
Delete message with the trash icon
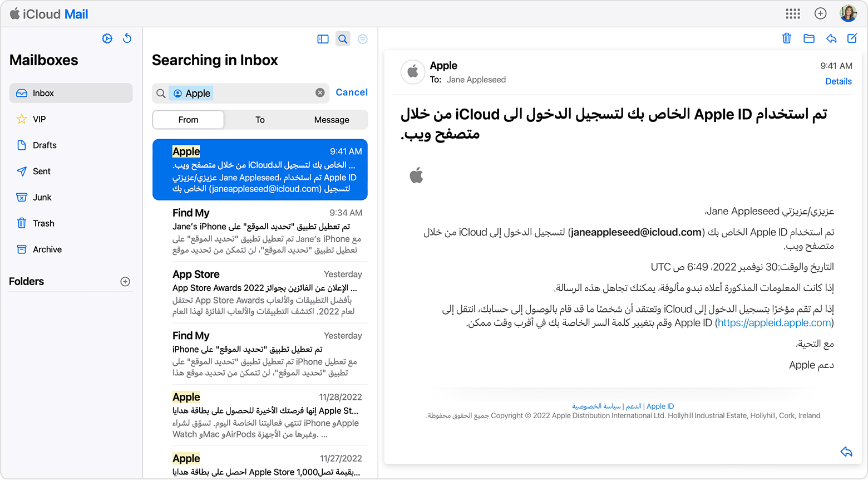[787, 38]
